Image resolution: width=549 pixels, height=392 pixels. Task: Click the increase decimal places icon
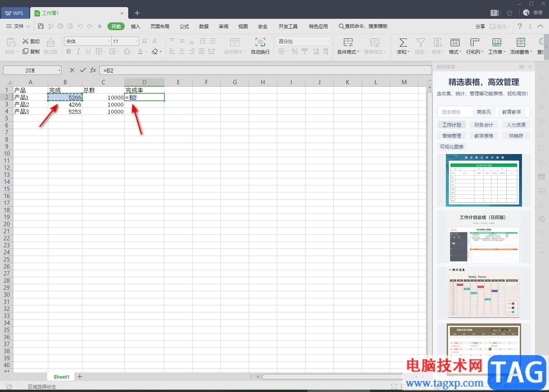point(316,51)
